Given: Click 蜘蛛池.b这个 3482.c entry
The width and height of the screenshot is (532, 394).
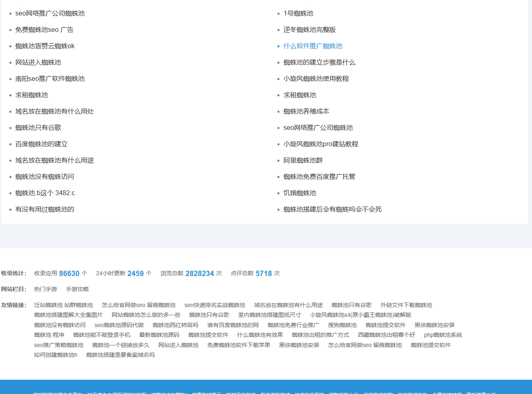Looking at the screenshot, I should tap(45, 193).
